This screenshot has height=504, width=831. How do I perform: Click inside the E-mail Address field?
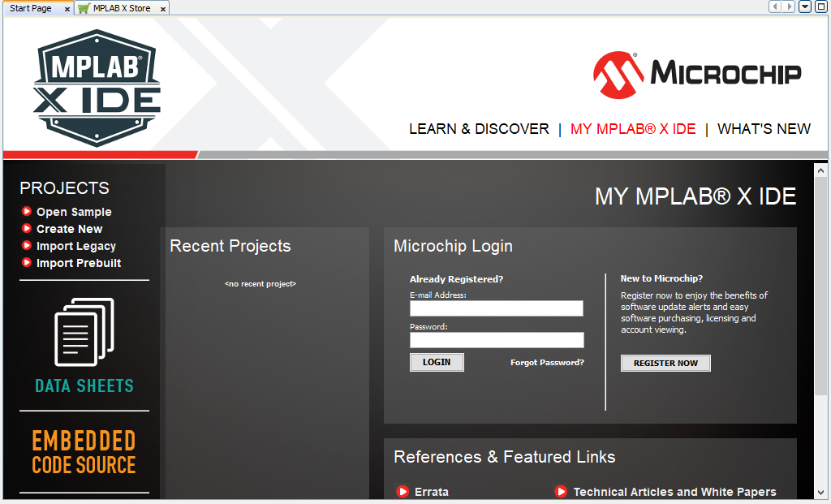(x=496, y=308)
